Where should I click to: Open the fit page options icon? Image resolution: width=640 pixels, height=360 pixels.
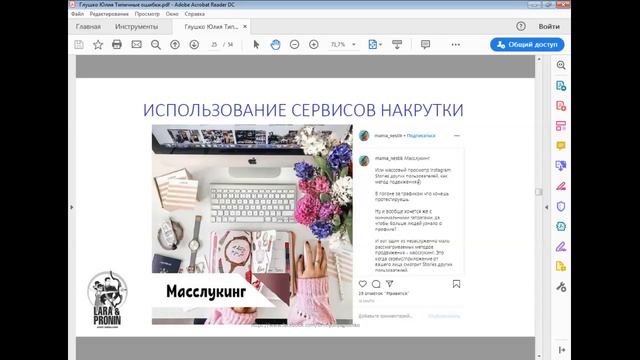point(375,44)
